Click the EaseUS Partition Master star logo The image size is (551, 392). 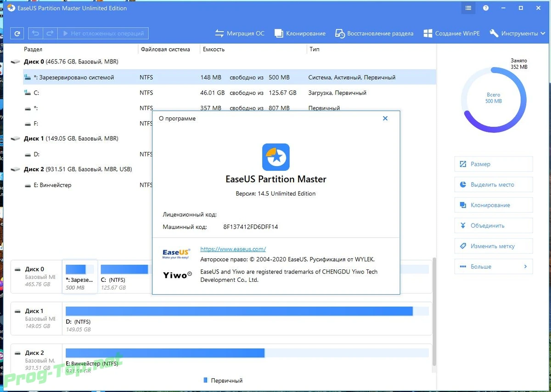(275, 157)
